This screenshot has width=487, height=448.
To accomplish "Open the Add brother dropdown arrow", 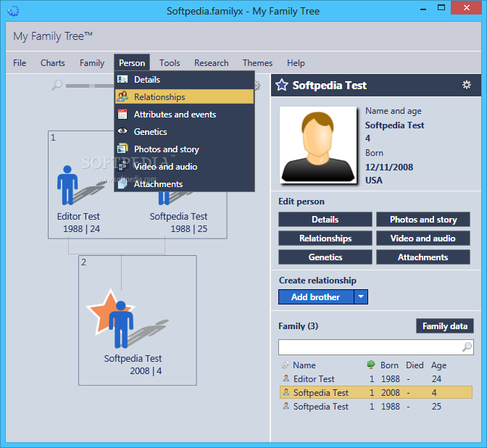I will tap(361, 296).
